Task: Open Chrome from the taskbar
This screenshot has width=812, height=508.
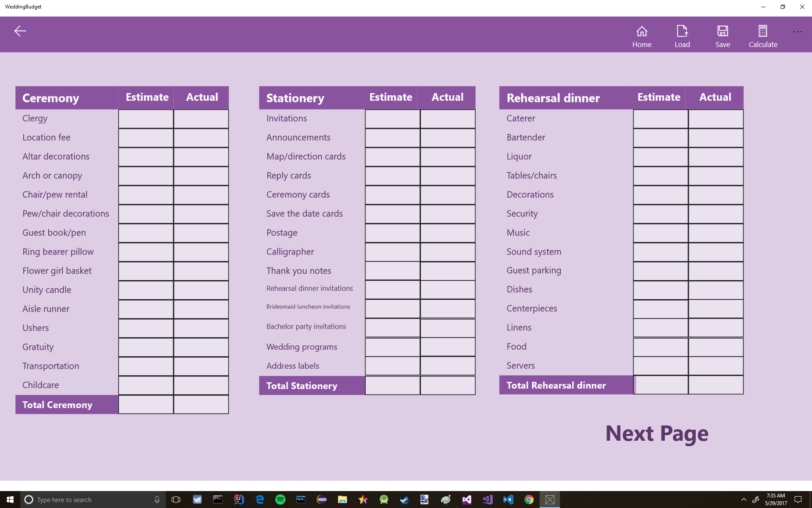Action: [529, 500]
